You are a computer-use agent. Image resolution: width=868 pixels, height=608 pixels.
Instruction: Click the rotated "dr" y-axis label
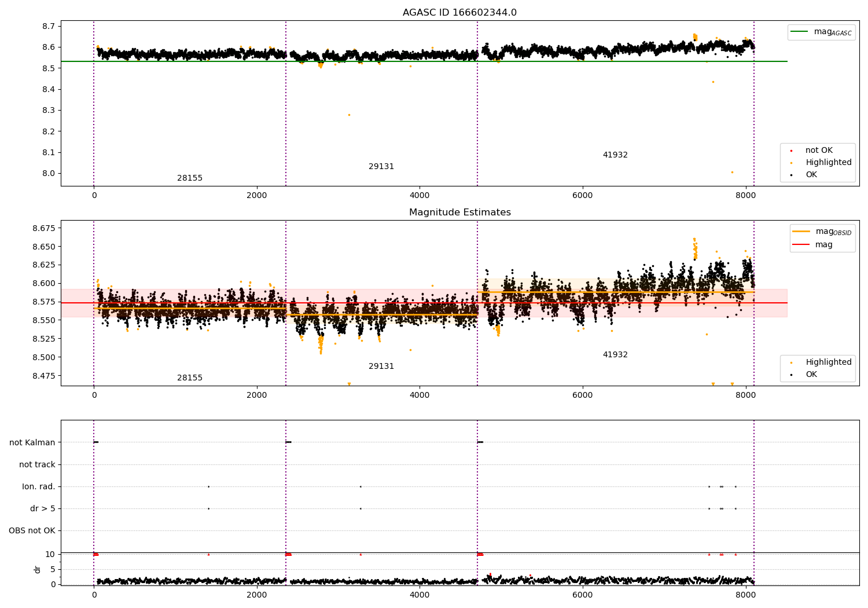(38, 569)
